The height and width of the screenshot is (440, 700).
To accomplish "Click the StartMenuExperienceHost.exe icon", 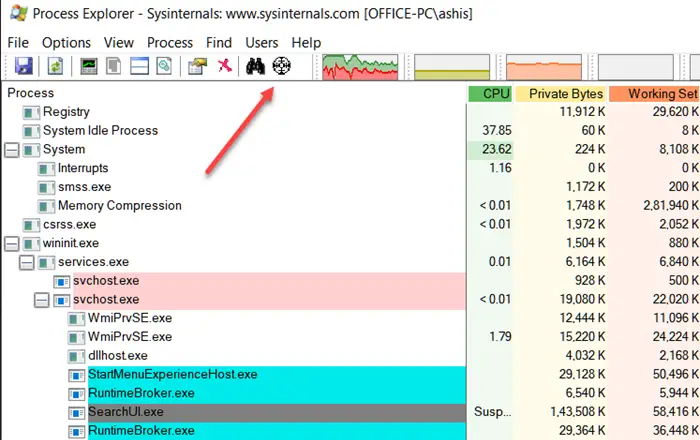I will click(x=76, y=375).
